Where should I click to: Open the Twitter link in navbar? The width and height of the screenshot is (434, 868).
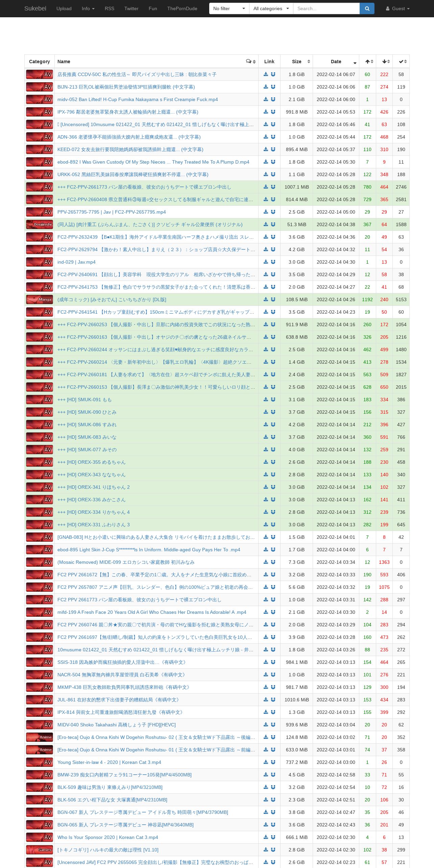[x=131, y=8]
